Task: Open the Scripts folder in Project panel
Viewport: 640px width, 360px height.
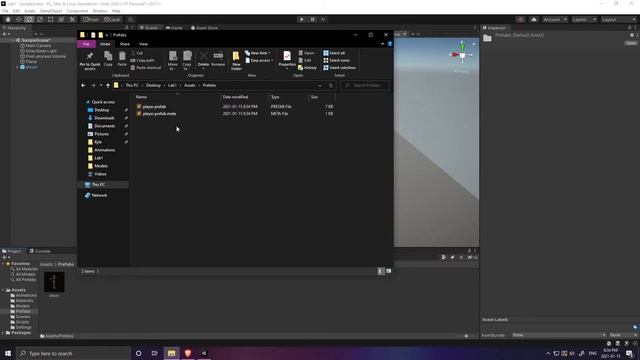Action: (x=23, y=322)
